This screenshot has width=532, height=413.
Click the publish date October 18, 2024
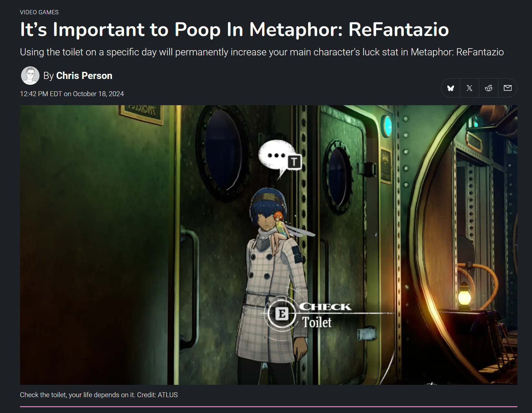coord(72,94)
